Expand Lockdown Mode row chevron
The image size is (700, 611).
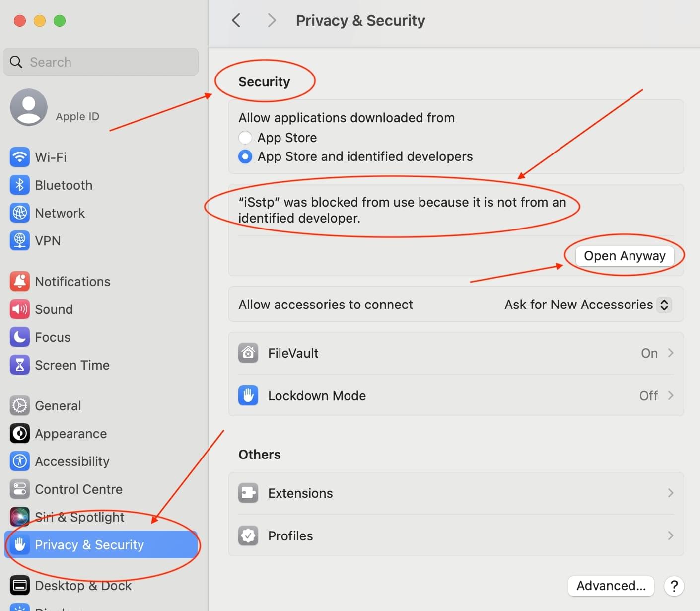click(671, 396)
